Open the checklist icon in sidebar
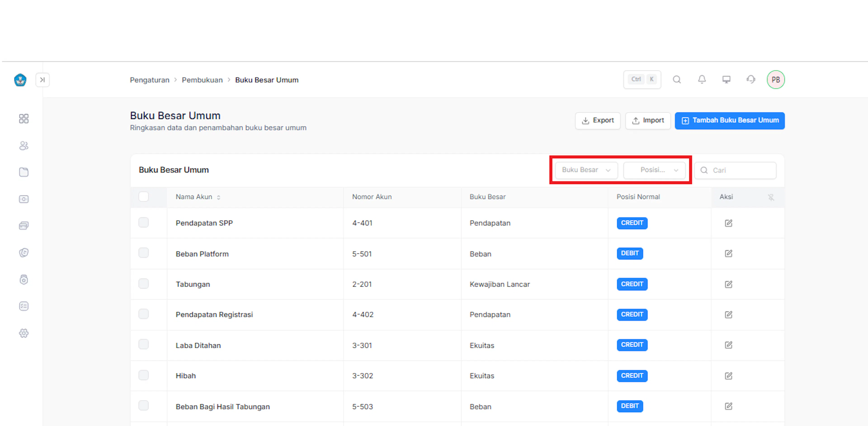The height and width of the screenshot is (426, 868). tap(24, 306)
